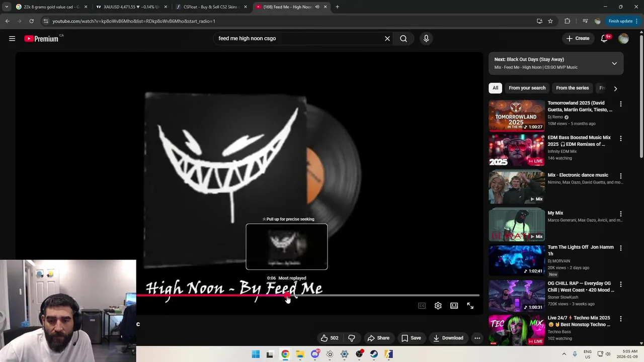Go back in the browser

7,21
